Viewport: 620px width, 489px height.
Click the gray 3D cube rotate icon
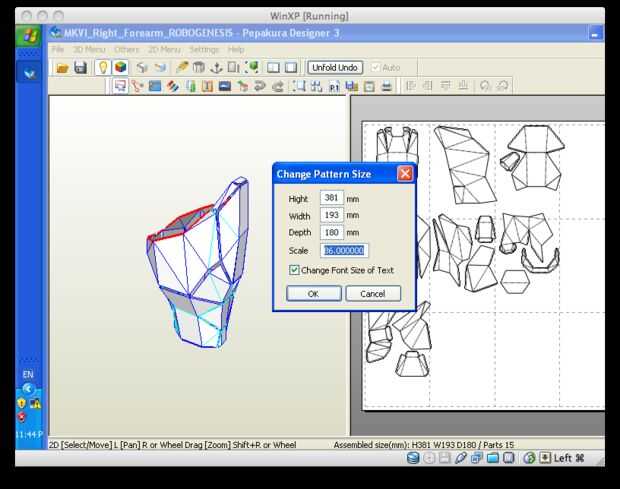[142, 68]
